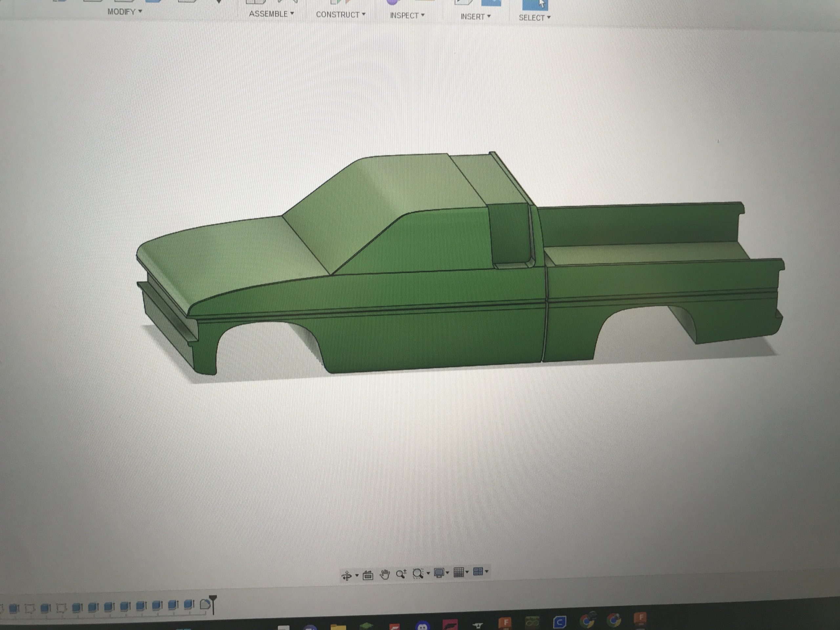Screen dimensions: 840x630
Task: Open Discord from the taskbar
Action: pyautogui.click(x=422, y=626)
